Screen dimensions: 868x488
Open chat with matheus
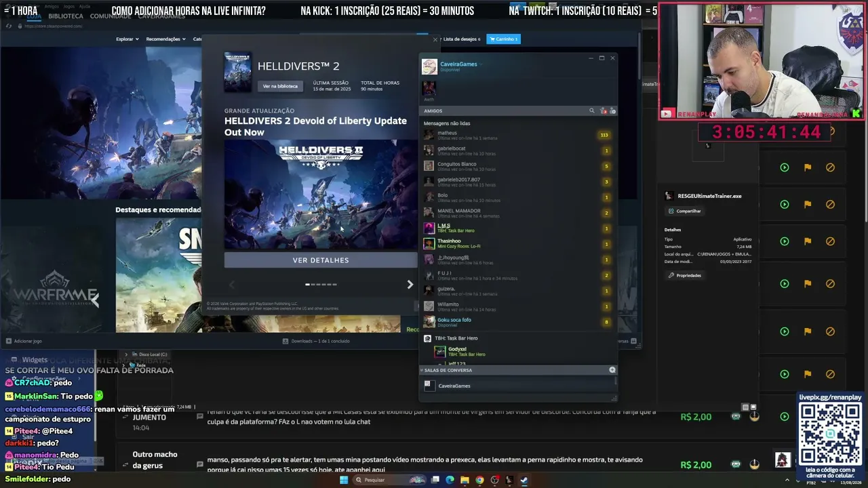(x=519, y=135)
